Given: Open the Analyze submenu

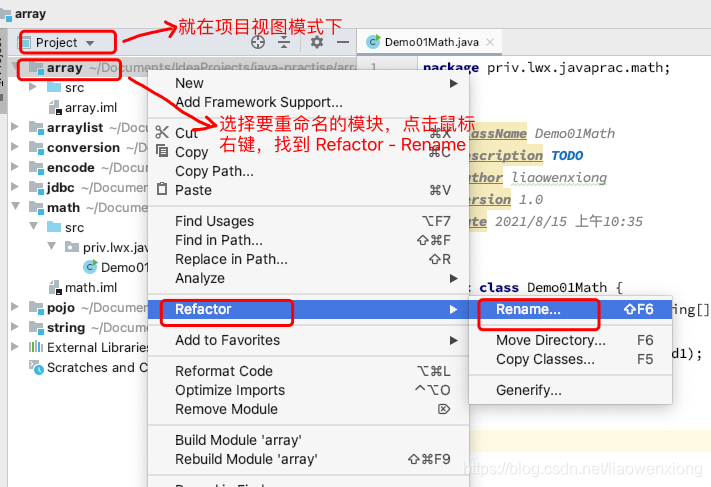Looking at the screenshot, I should pos(308,278).
